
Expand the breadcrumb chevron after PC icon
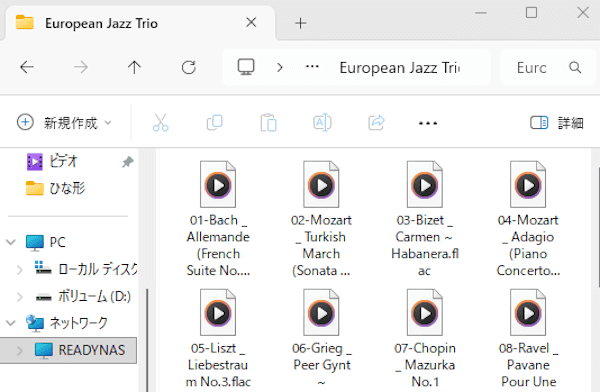pos(280,67)
